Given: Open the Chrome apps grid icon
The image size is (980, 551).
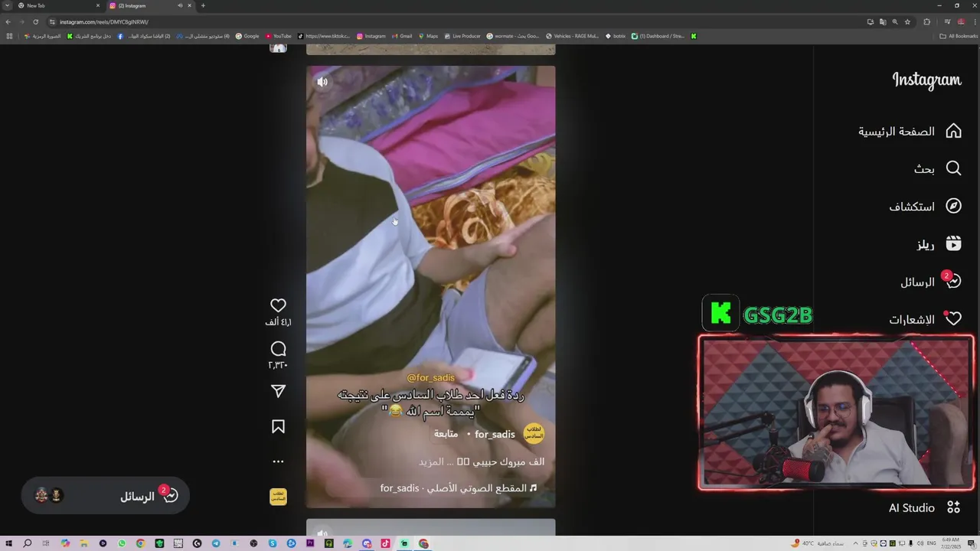Looking at the screenshot, I should coord(8,36).
